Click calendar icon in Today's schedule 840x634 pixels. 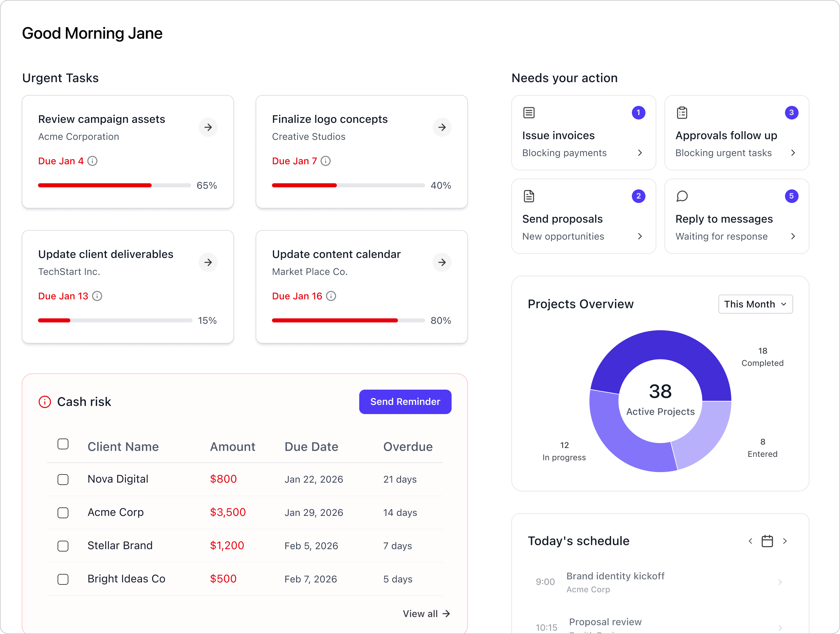tap(767, 541)
